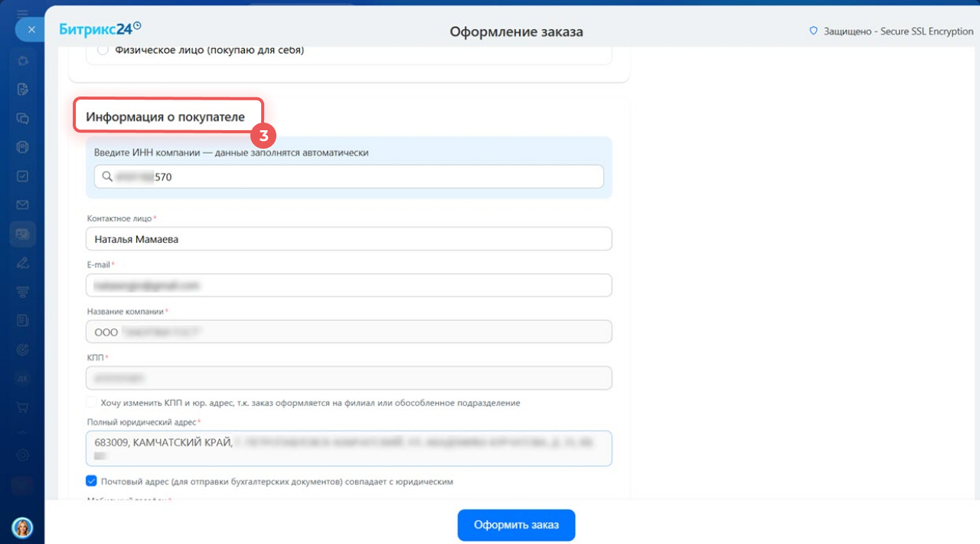Open the chat messages icon in sidebar
980x544 pixels.
23,118
